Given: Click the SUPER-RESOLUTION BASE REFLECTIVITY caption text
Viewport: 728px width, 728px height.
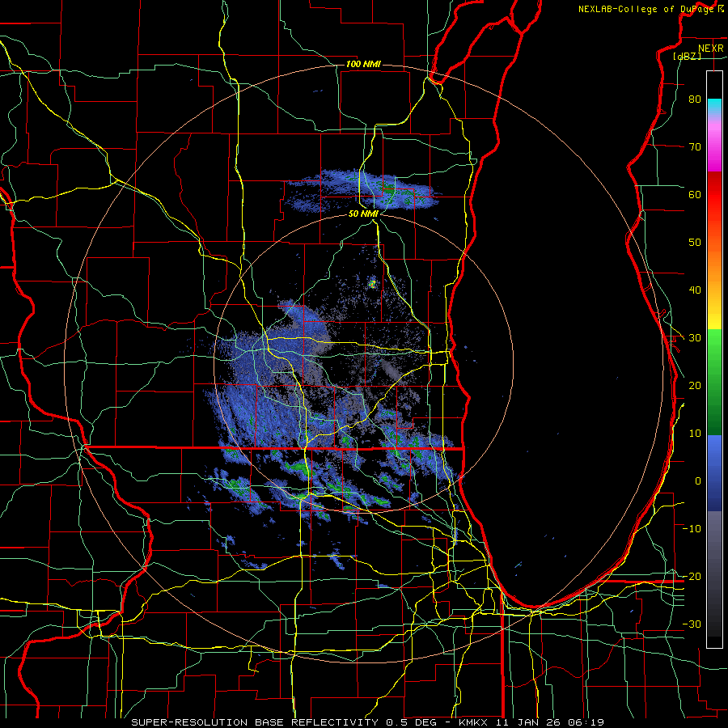Looking at the screenshot, I should (255, 722).
